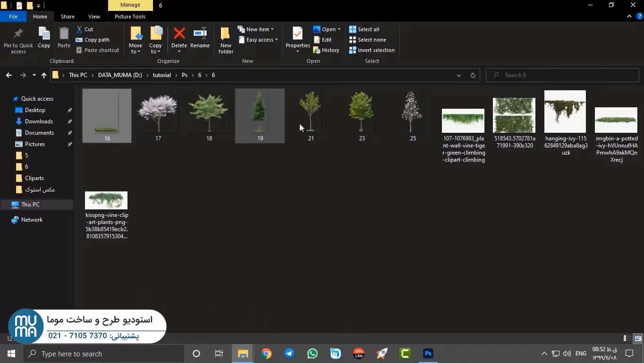Screen dimensions: 644x363
Task: Click Pin to Quick access icon
Action: pos(18,34)
